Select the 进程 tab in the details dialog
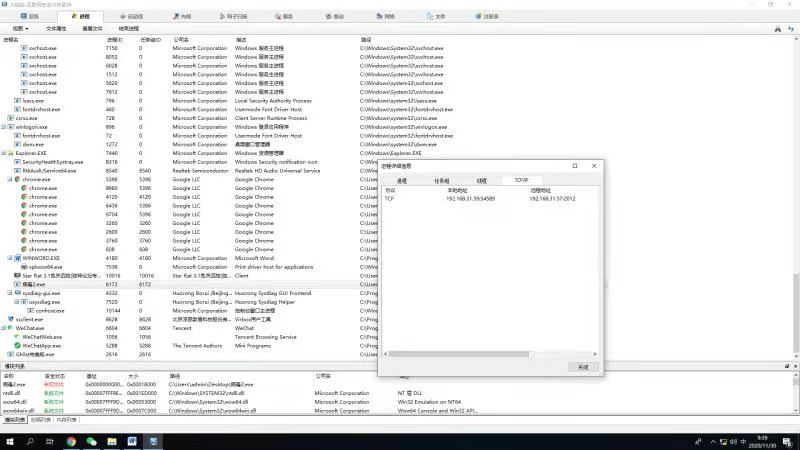800x450 pixels. 402,181
